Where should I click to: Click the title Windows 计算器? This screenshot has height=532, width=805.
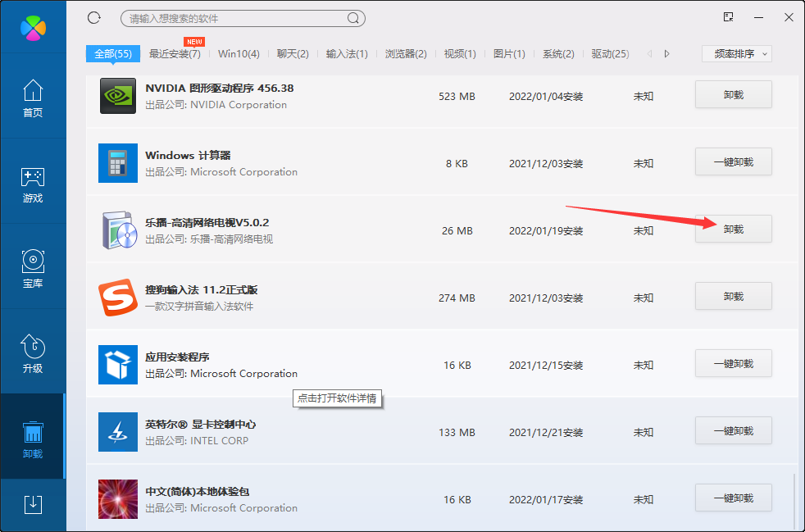pyautogui.click(x=188, y=156)
